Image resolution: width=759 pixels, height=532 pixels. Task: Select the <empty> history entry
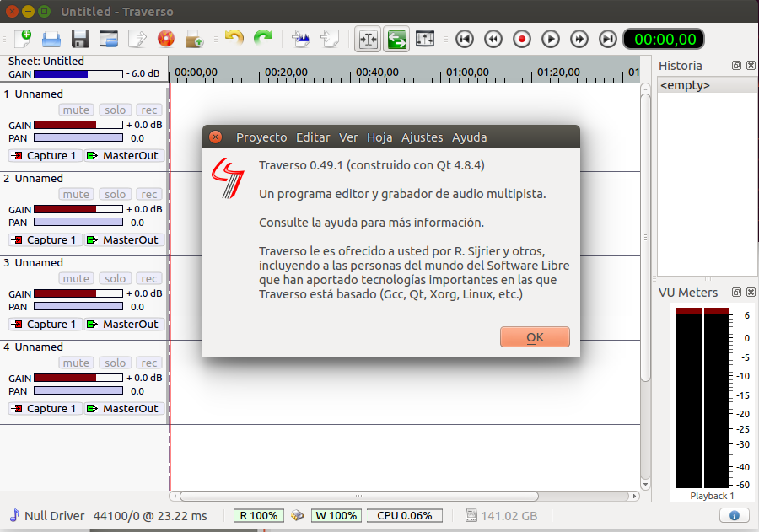708,85
